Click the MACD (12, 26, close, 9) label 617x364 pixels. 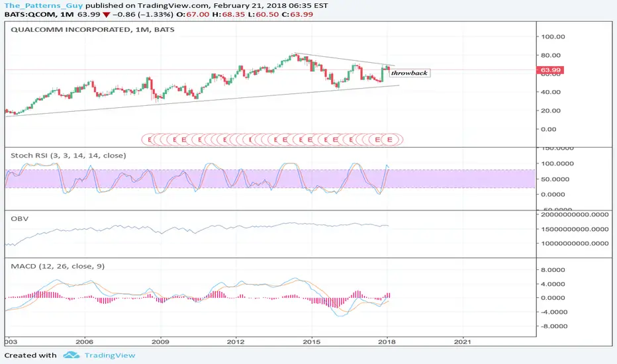click(58, 267)
